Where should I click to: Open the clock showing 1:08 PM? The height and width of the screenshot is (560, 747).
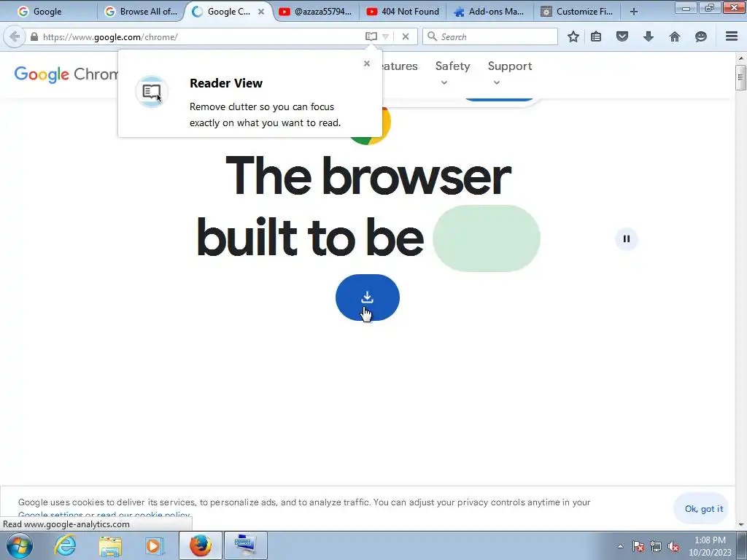[x=710, y=546]
